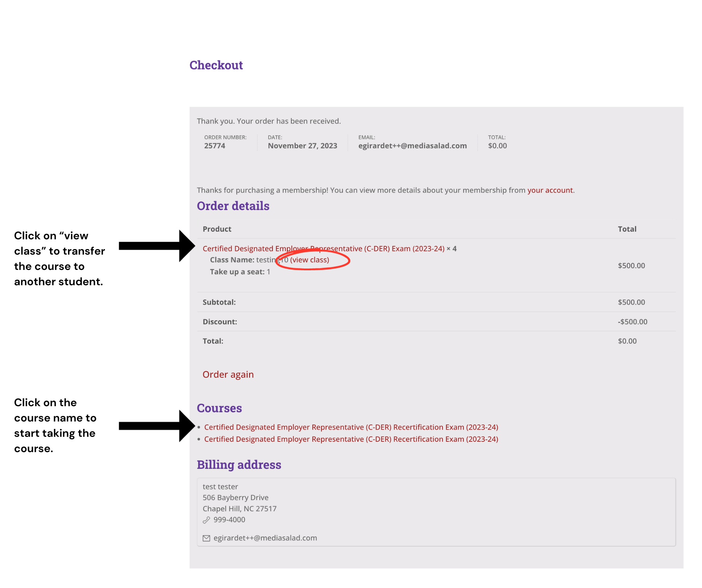Screen dimensions: 702x588
Task: Click the phone icon in billing address
Action: point(206,520)
